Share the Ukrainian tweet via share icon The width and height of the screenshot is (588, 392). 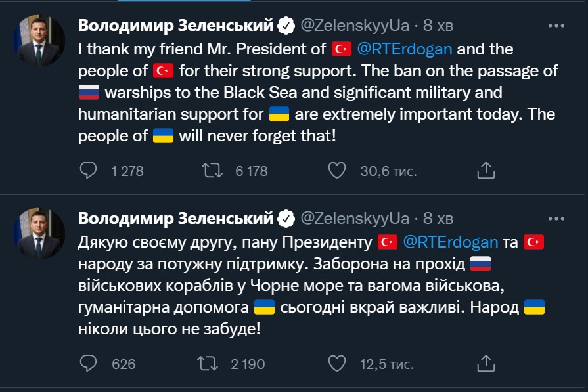486,363
